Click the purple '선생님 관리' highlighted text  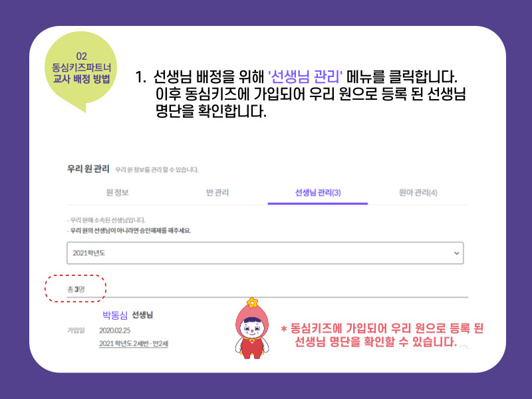coord(305,76)
